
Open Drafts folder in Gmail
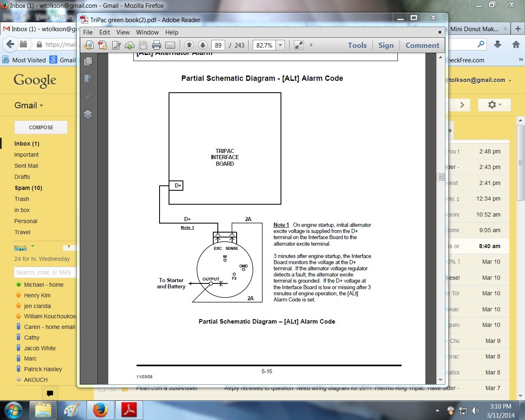pos(22,177)
